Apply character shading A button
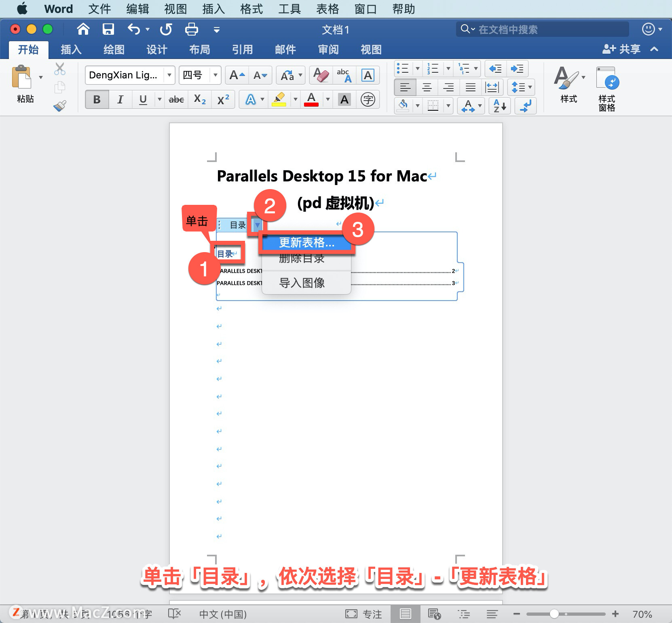 click(x=344, y=99)
